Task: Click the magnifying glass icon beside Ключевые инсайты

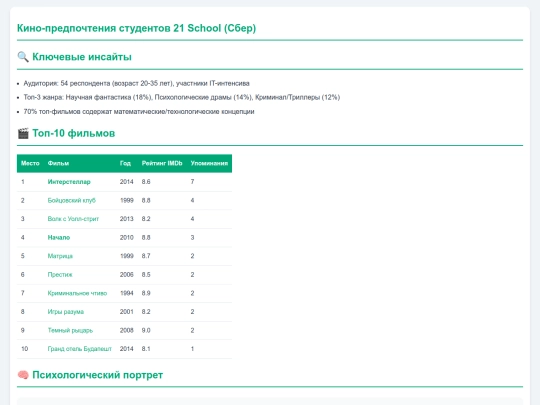Action: click(x=23, y=57)
